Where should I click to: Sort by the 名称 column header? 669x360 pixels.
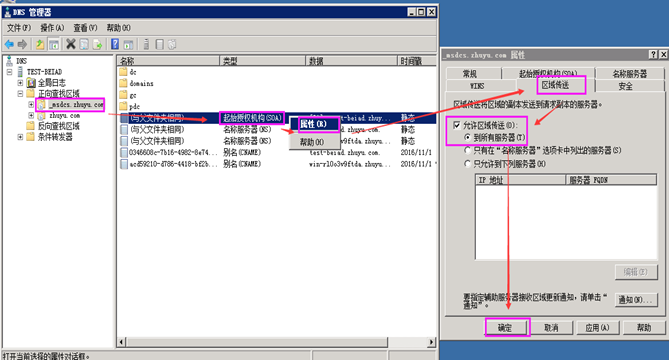click(168, 61)
